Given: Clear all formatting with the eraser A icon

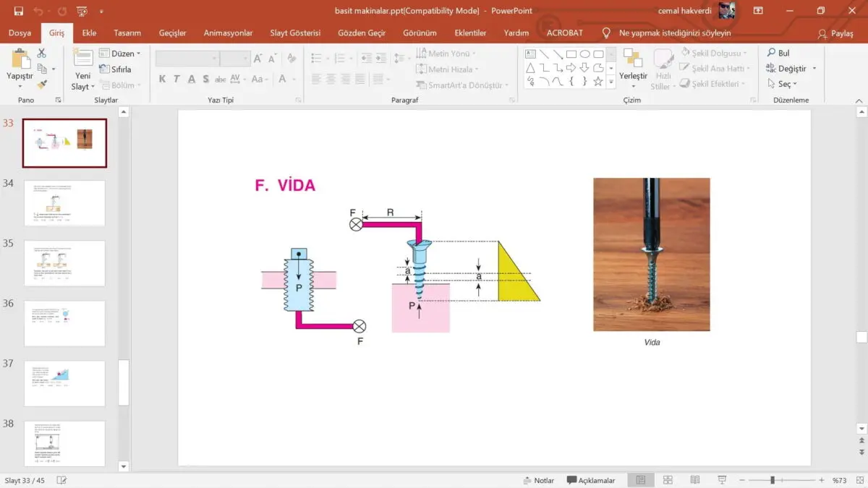Looking at the screenshot, I should click(x=292, y=59).
